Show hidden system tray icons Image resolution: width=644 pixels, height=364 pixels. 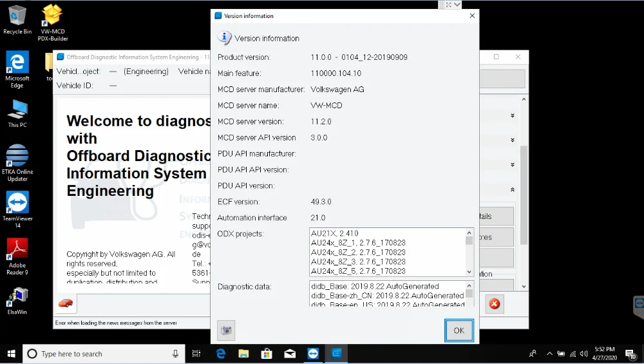549,354
